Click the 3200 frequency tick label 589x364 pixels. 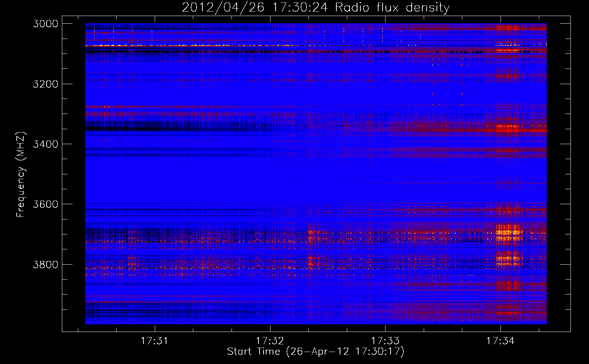click(x=46, y=84)
